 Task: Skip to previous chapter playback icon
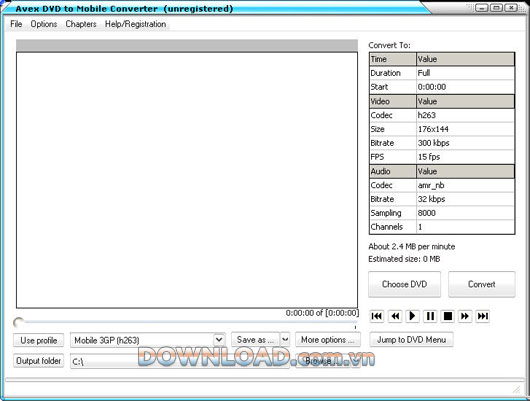[x=377, y=316]
